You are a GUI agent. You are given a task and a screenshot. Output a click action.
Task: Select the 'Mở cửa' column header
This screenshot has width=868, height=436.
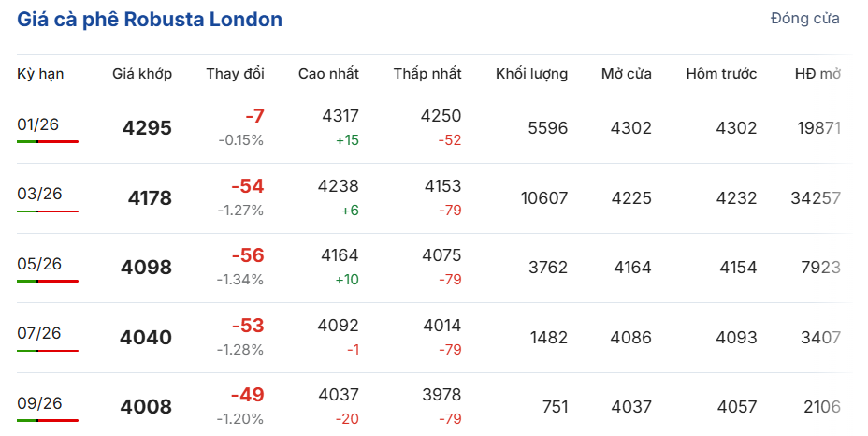(627, 74)
